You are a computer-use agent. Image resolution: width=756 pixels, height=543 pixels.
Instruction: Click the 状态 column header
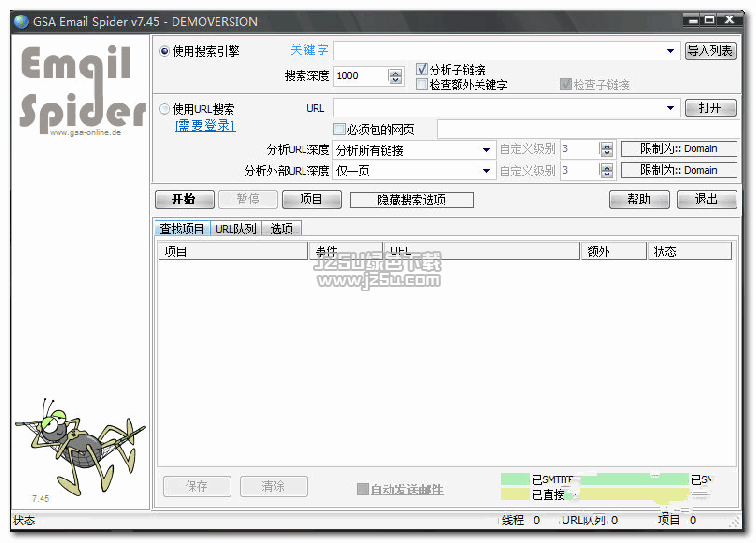[x=689, y=251]
